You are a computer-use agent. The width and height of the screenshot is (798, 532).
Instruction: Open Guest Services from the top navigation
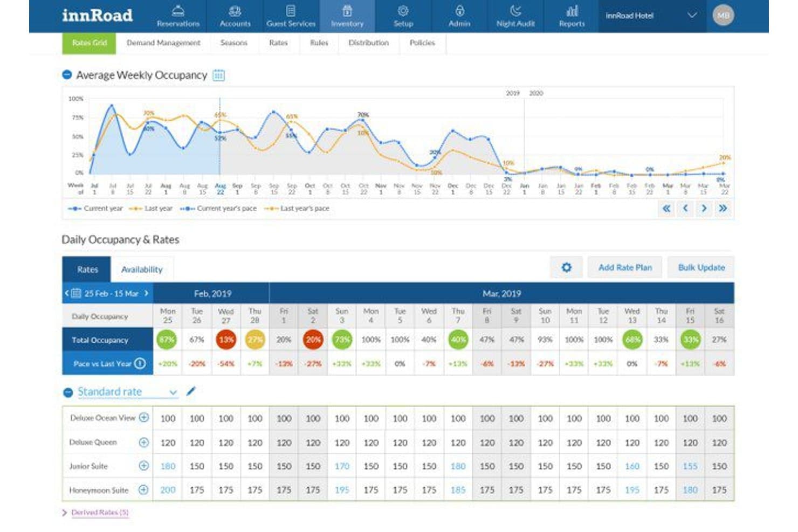click(291, 16)
